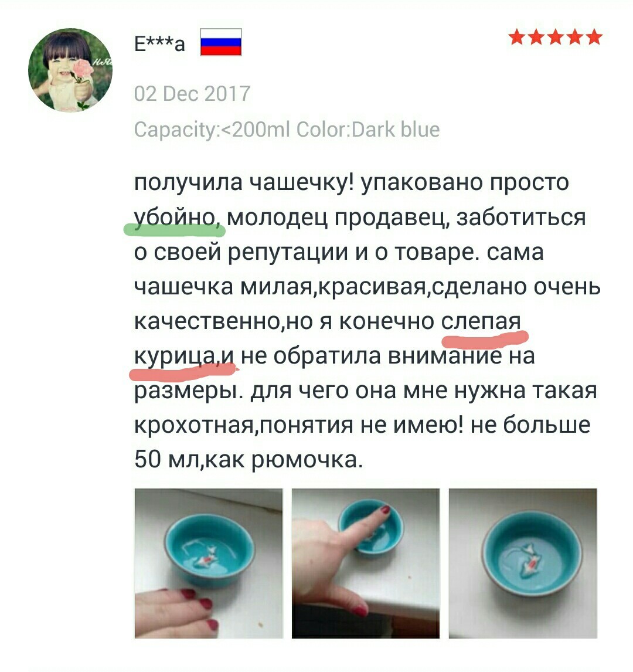Open the reviewer's round profile avatar

point(70,71)
